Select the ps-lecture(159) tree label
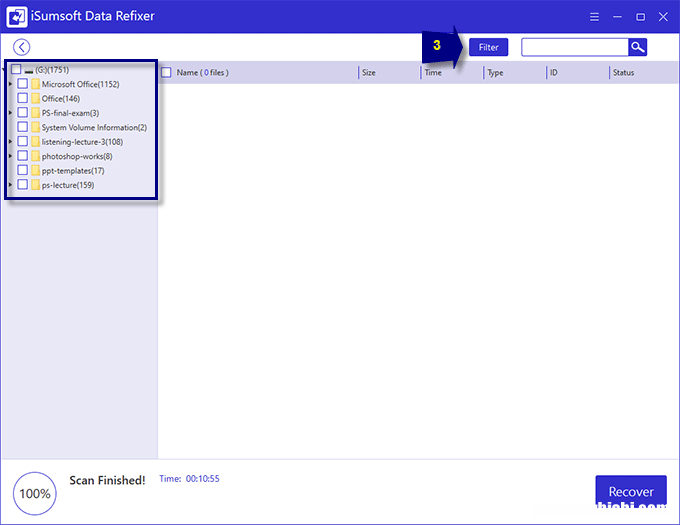680x525 pixels. (x=68, y=185)
